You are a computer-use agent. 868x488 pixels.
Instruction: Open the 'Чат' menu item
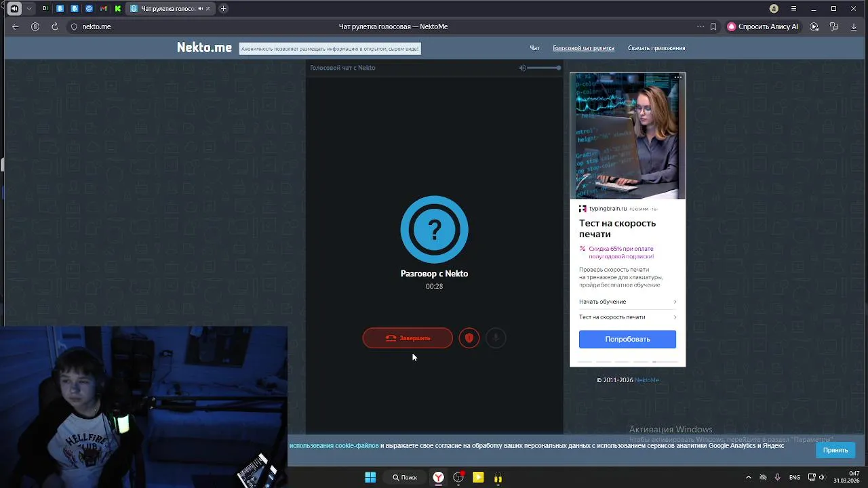[x=534, y=48]
